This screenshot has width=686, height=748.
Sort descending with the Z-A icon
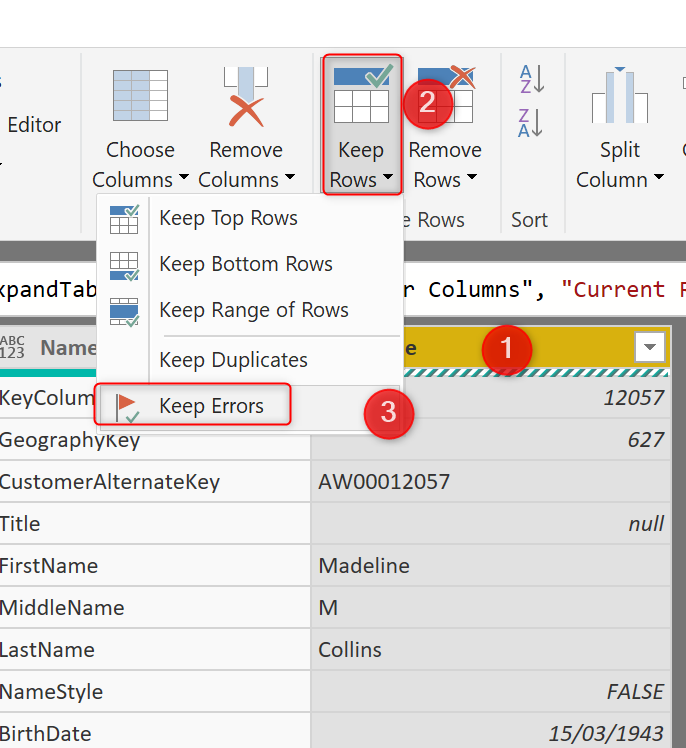coord(530,123)
